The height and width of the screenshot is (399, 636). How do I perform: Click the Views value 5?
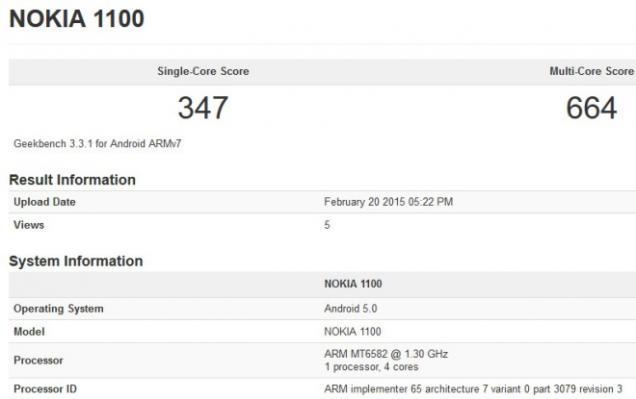[327, 225]
